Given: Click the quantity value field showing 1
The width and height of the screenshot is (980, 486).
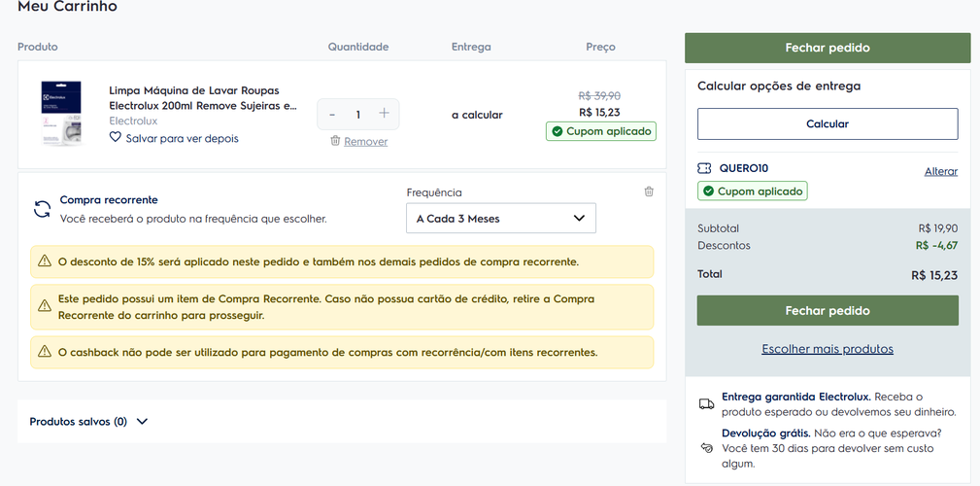Looking at the screenshot, I should tap(358, 115).
